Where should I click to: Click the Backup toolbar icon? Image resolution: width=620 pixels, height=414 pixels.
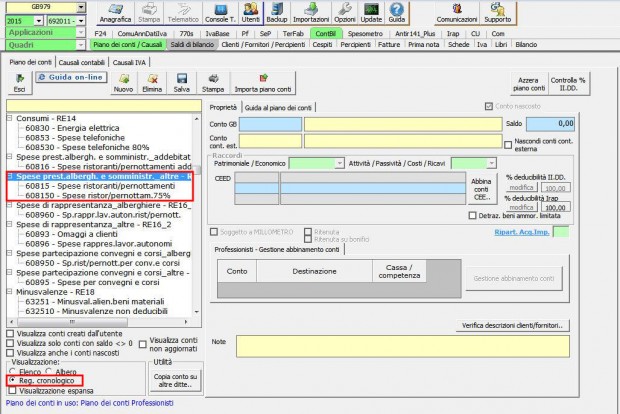(x=277, y=13)
